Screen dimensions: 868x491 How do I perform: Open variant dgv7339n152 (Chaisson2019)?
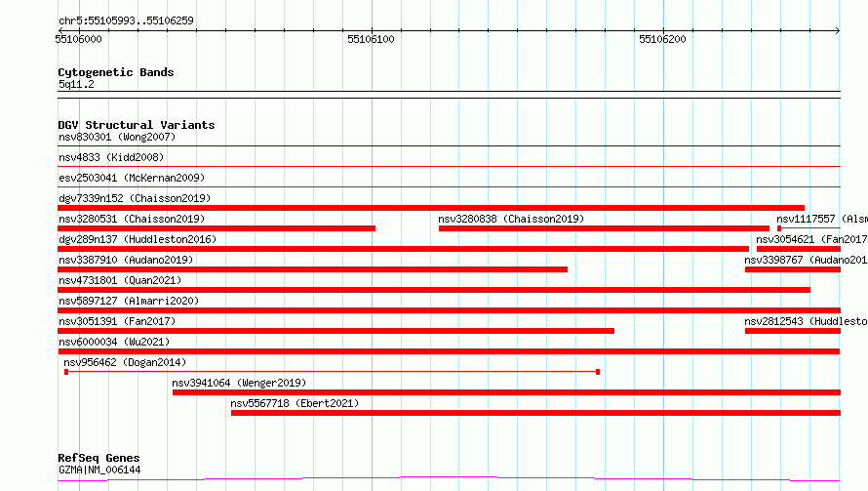(x=135, y=198)
